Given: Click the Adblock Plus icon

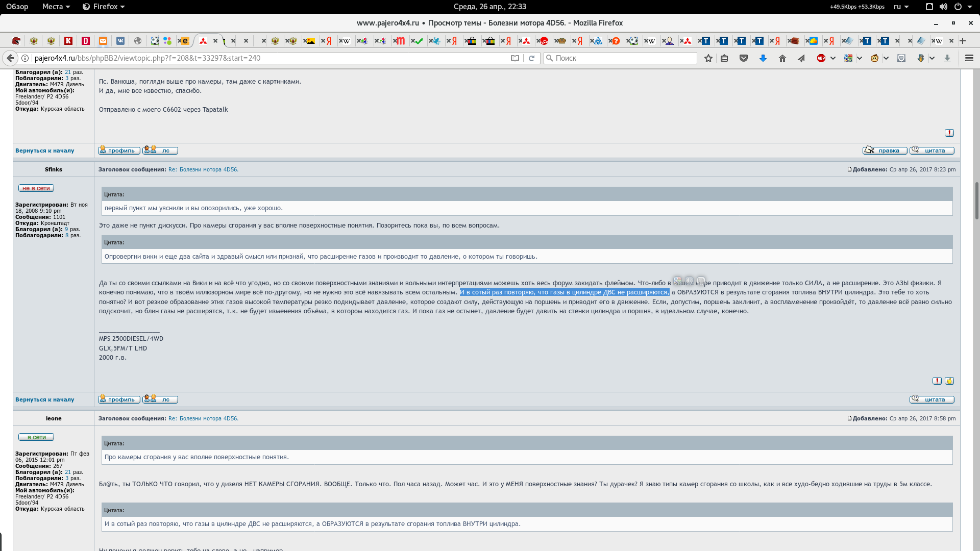Looking at the screenshot, I should pyautogui.click(x=821, y=58).
